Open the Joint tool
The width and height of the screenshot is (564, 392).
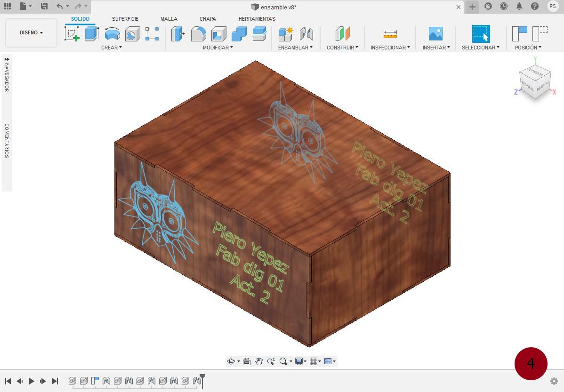click(x=306, y=34)
